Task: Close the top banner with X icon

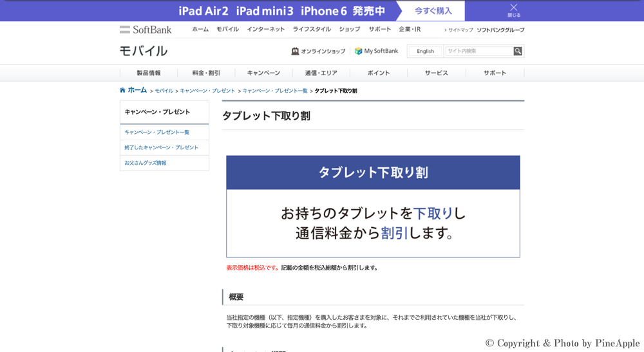Action: 513,8
